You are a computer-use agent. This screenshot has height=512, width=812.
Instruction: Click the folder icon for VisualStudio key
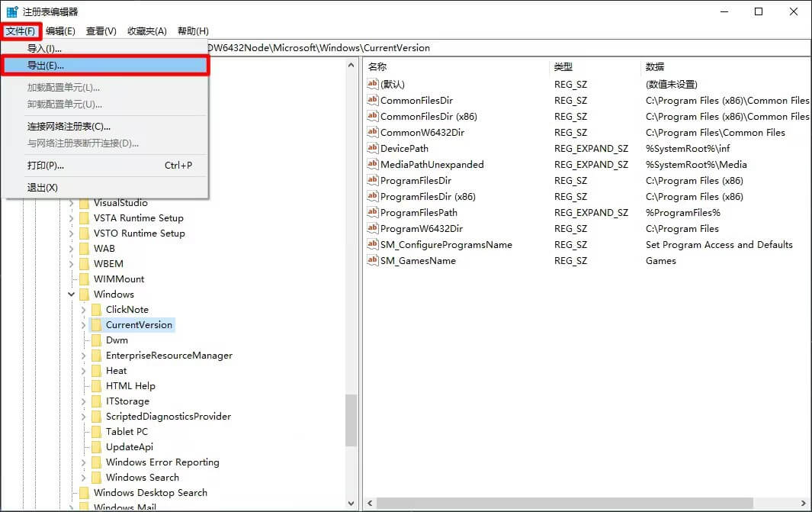84,203
